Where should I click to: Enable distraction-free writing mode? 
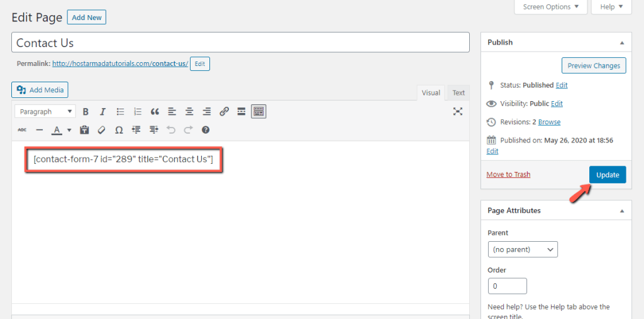click(x=458, y=112)
